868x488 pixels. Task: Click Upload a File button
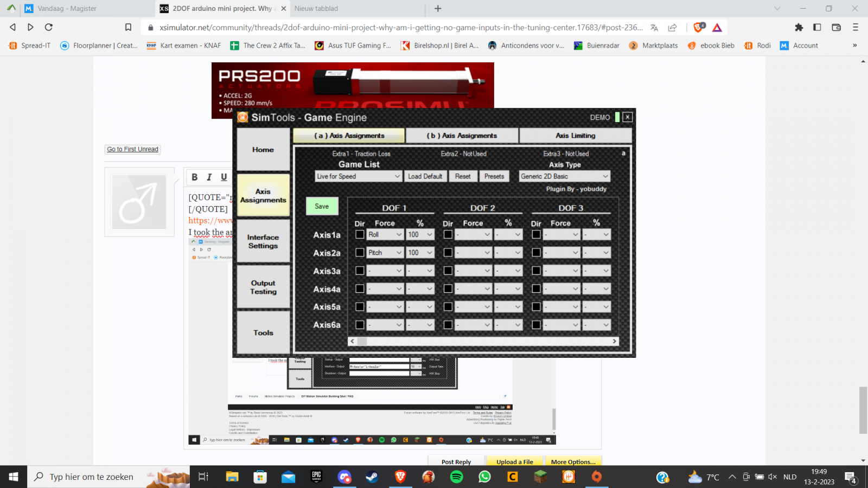point(515,461)
